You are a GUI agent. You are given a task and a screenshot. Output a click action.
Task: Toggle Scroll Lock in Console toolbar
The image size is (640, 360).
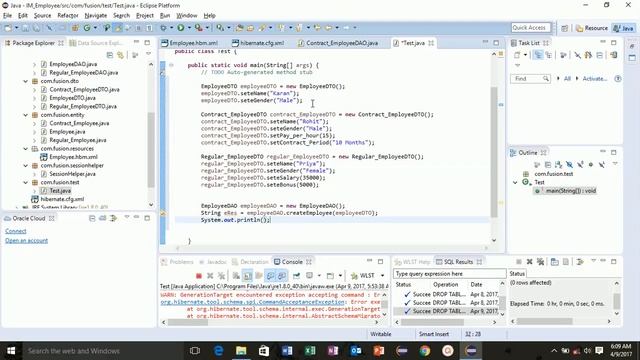tap(247, 276)
